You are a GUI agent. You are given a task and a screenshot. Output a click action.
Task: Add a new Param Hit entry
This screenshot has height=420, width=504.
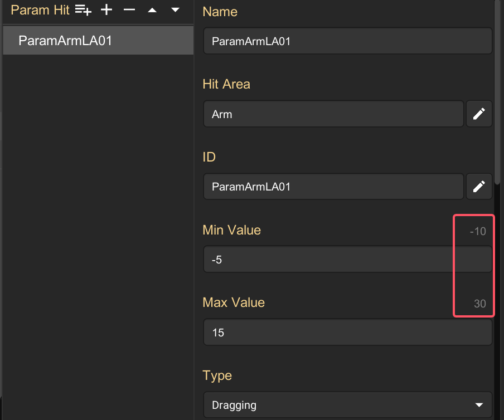[x=106, y=10]
